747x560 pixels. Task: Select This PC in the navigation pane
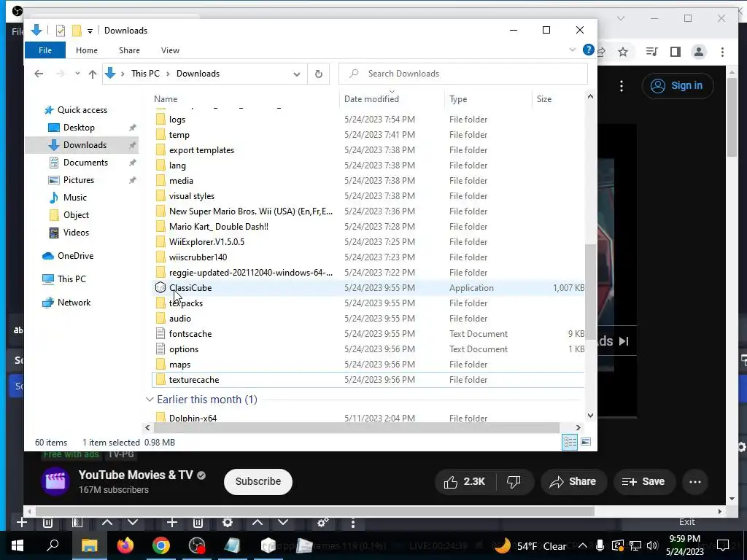coord(71,279)
